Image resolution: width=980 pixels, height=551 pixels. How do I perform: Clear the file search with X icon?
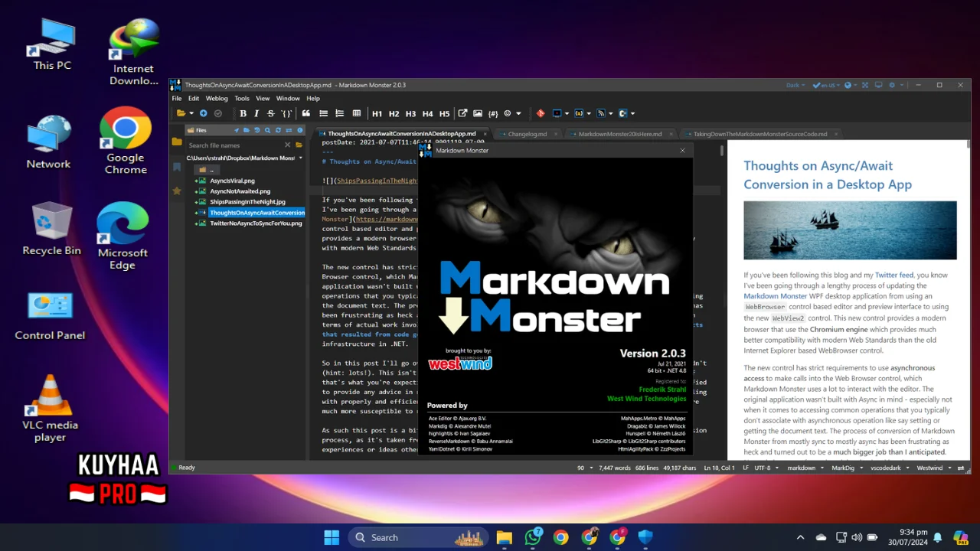tap(288, 145)
